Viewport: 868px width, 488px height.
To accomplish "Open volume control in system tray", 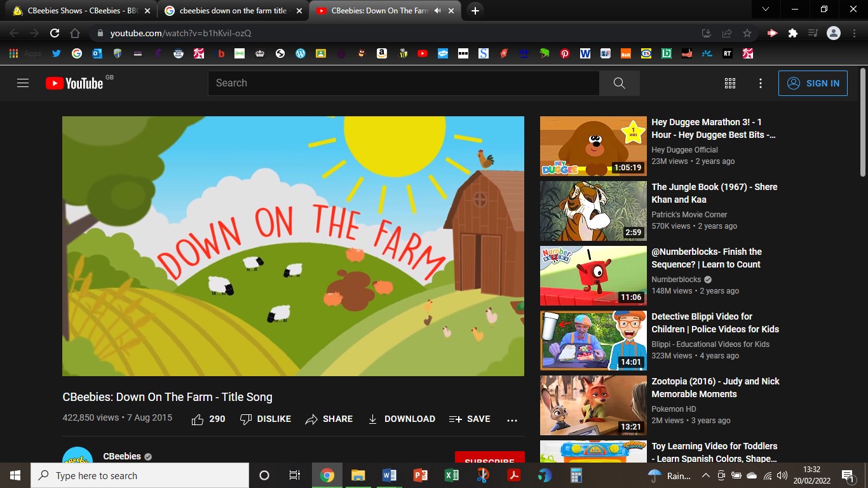I will point(782,475).
